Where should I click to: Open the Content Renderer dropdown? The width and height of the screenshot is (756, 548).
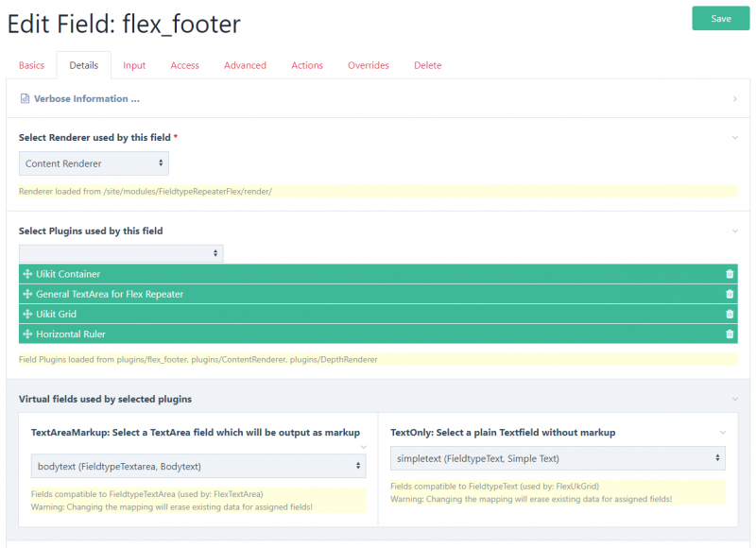(94, 163)
